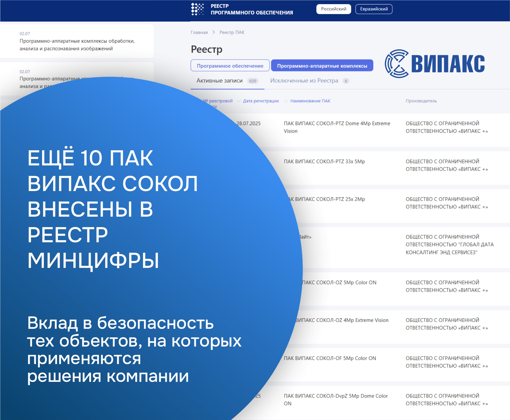
Task: Click the ВИПАКС company logo
Action: coord(435,64)
